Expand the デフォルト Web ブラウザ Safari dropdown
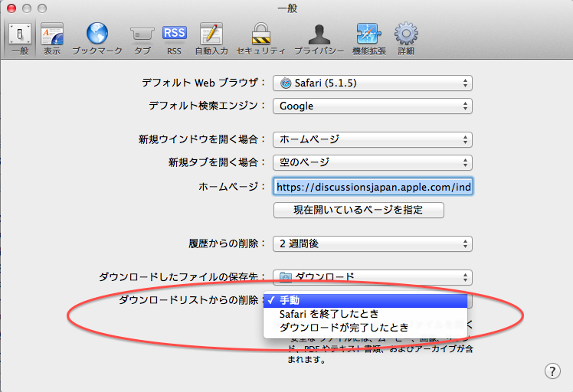This screenshot has width=573, height=392. pos(372,83)
